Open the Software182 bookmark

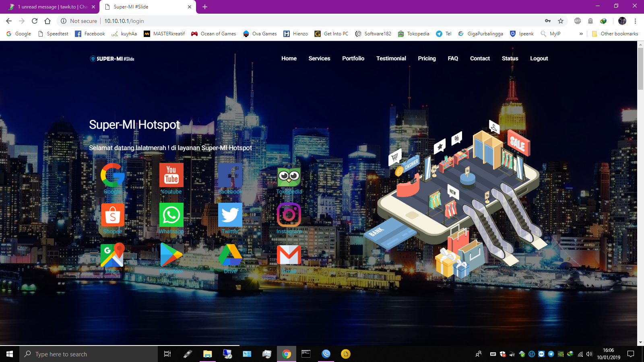click(x=373, y=34)
